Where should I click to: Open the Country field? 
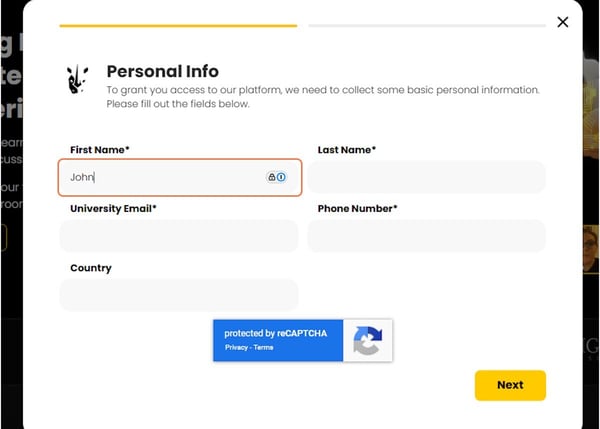coord(179,295)
